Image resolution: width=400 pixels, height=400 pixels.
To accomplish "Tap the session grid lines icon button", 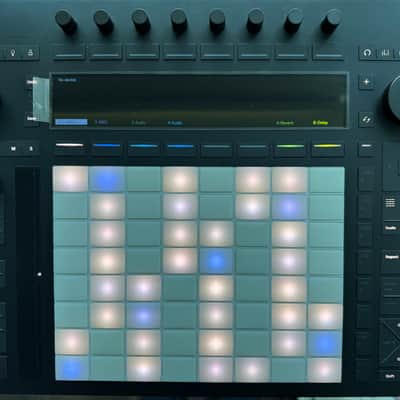I will [390, 202].
